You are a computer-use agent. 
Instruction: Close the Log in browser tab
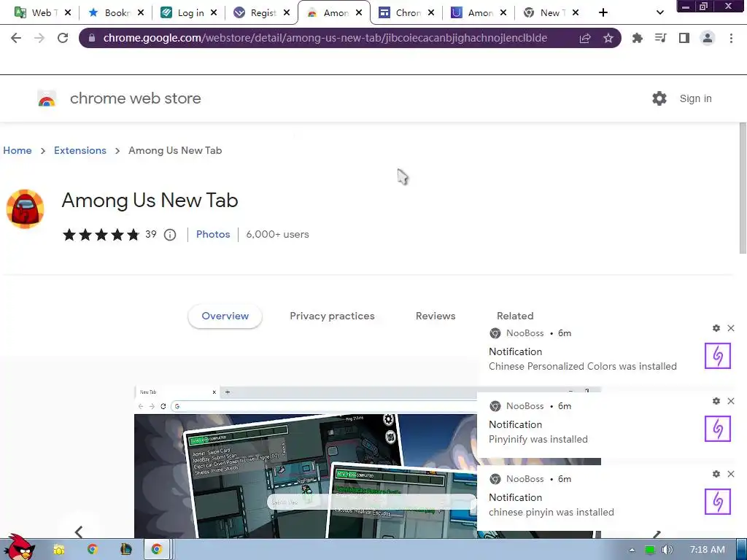[214, 13]
